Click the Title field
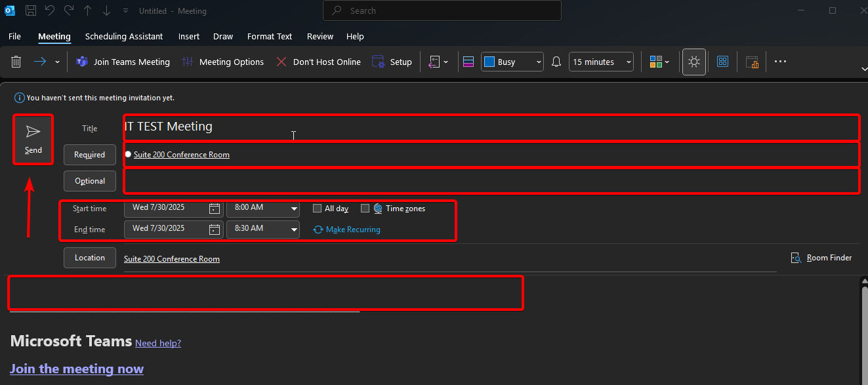Viewport: 868px width, 385px height. 491,127
